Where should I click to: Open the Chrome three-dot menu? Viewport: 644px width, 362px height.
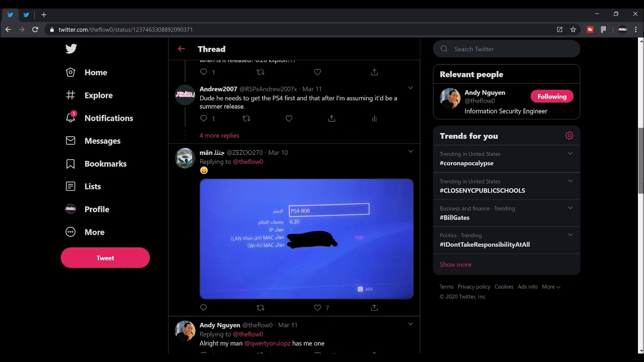pyautogui.click(x=636, y=30)
